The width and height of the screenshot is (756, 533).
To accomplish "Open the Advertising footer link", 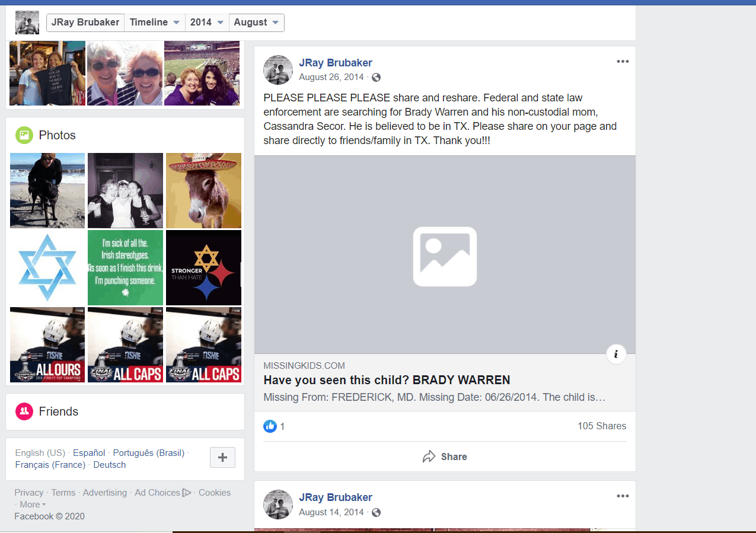I will (x=105, y=493).
